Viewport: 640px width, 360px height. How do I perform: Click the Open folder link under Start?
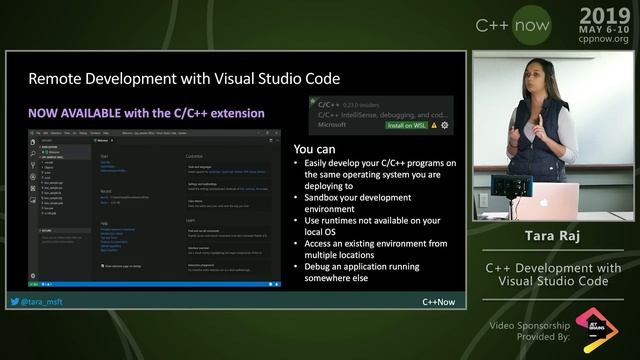108,167
